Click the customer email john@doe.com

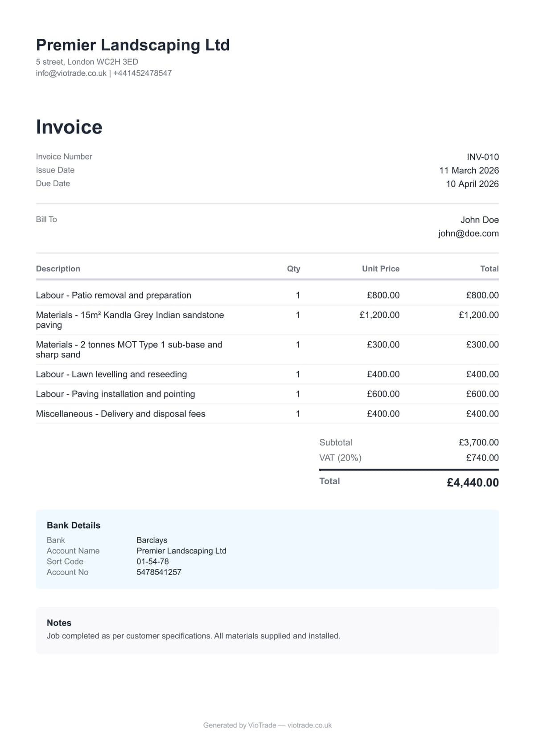469,233
